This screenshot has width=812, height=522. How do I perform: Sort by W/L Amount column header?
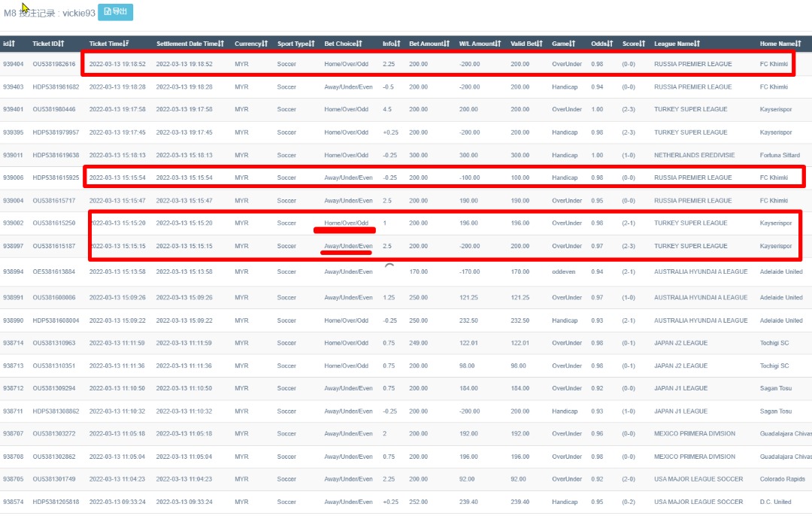pyautogui.click(x=480, y=44)
